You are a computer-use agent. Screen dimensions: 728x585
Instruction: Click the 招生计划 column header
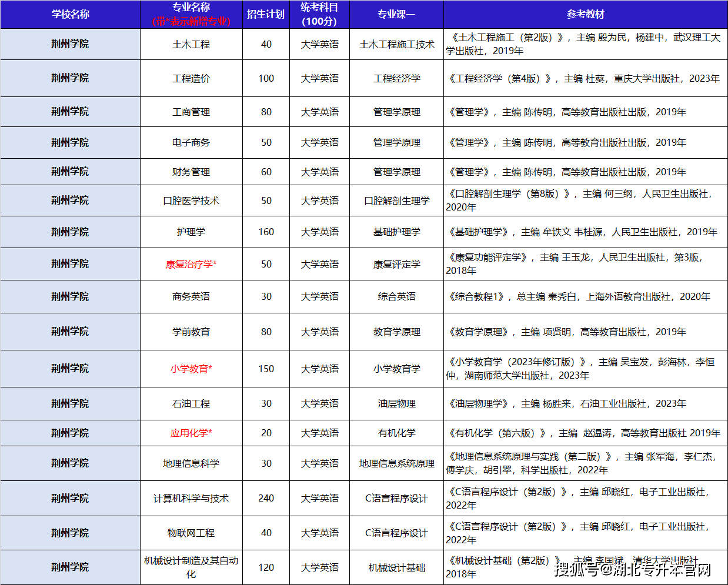[x=266, y=14]
